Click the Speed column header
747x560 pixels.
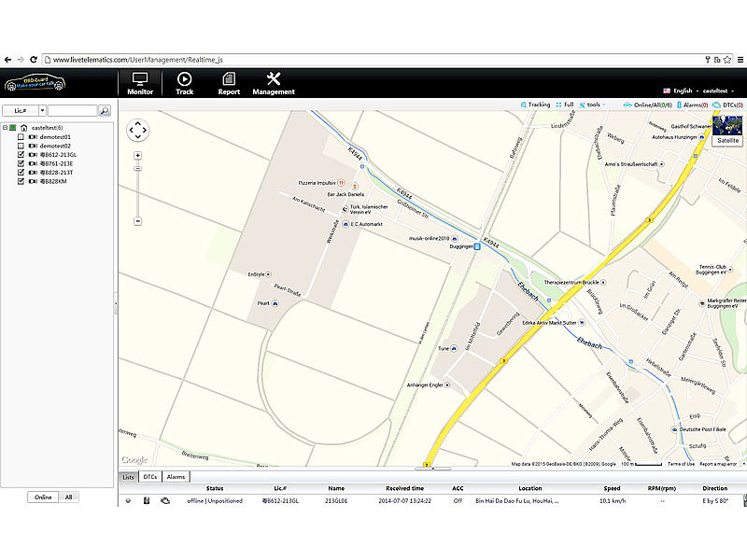pos(612,488)
